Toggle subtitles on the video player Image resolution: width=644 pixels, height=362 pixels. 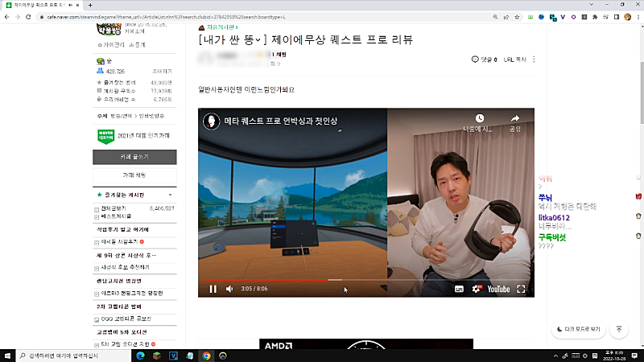[459, 289]
